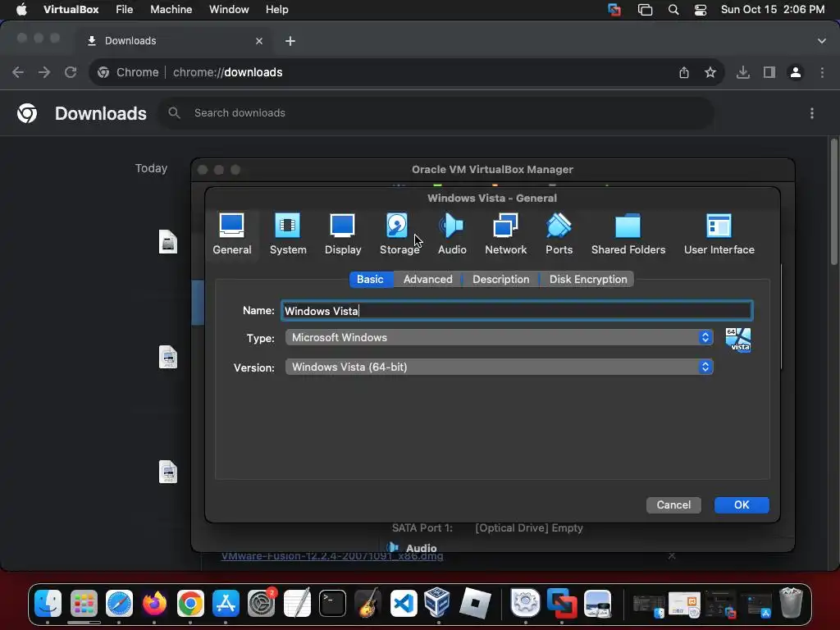Switch to the Advanced tab
The width and height of the screenshot is (840, 630).
tap(428, 279)
